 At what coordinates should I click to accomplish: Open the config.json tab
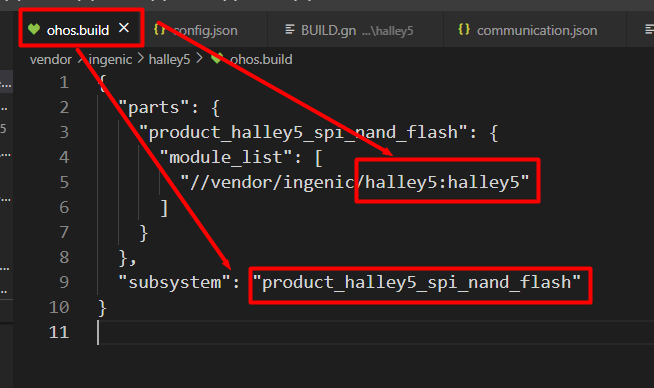205,30
